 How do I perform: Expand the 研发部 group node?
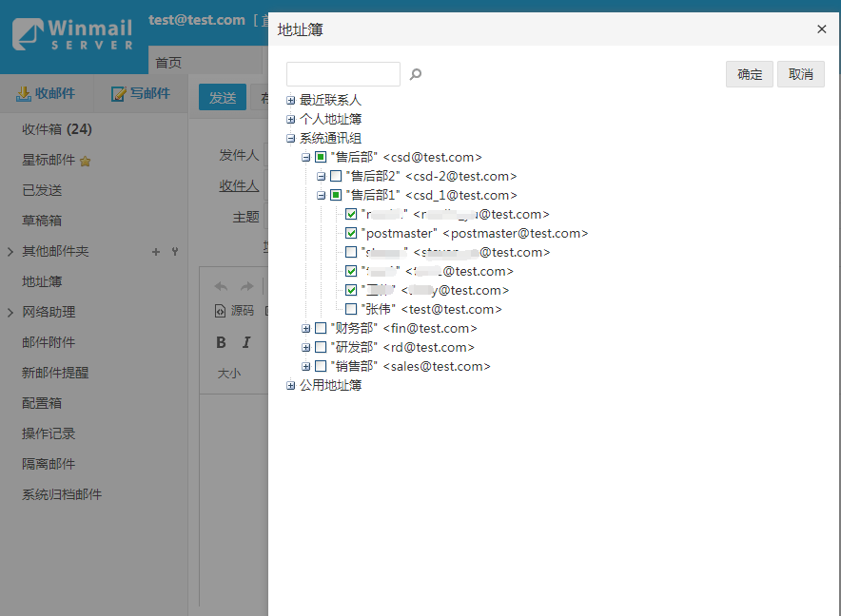306,347
